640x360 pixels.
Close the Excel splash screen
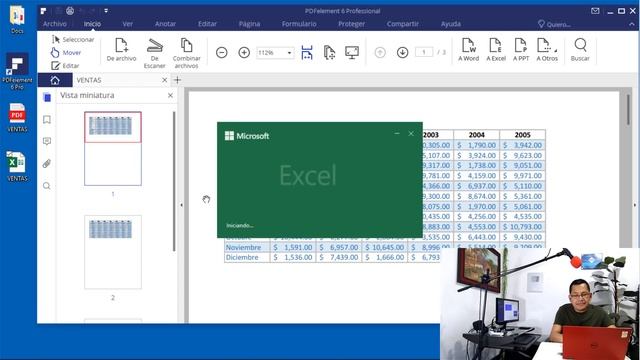click(411, 133)
